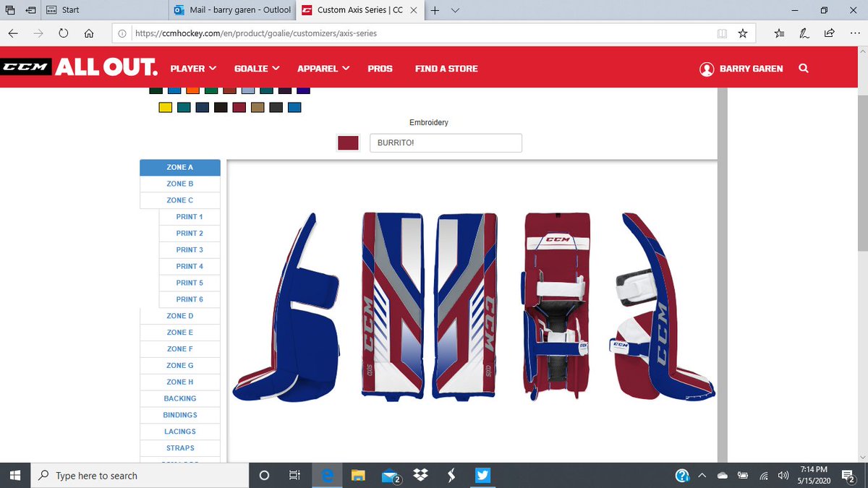
Task: Select ZONE D option
Action: (x=179, y=316)
